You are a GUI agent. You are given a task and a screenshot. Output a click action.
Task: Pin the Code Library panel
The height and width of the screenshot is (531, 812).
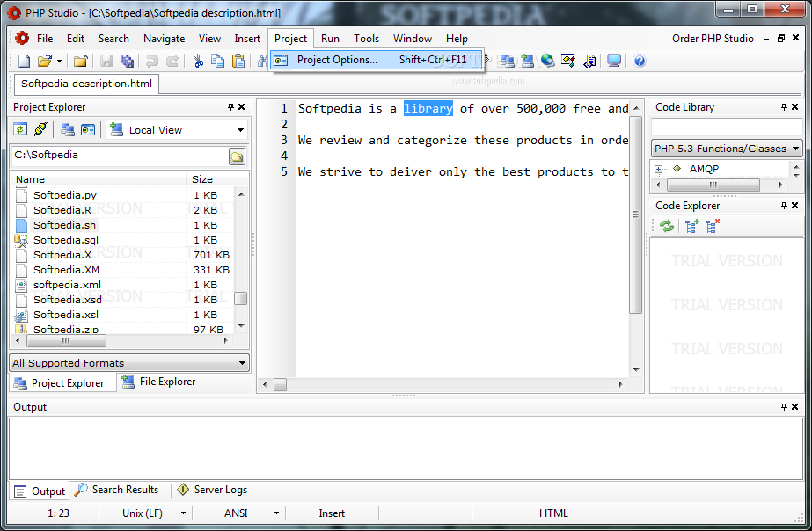click(784, 107)
